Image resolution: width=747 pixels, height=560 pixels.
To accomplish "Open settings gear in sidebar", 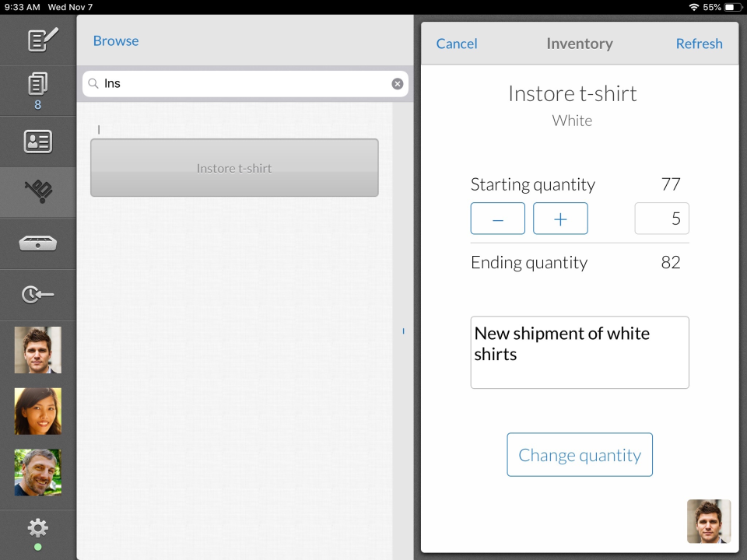I will click(37, 530).
